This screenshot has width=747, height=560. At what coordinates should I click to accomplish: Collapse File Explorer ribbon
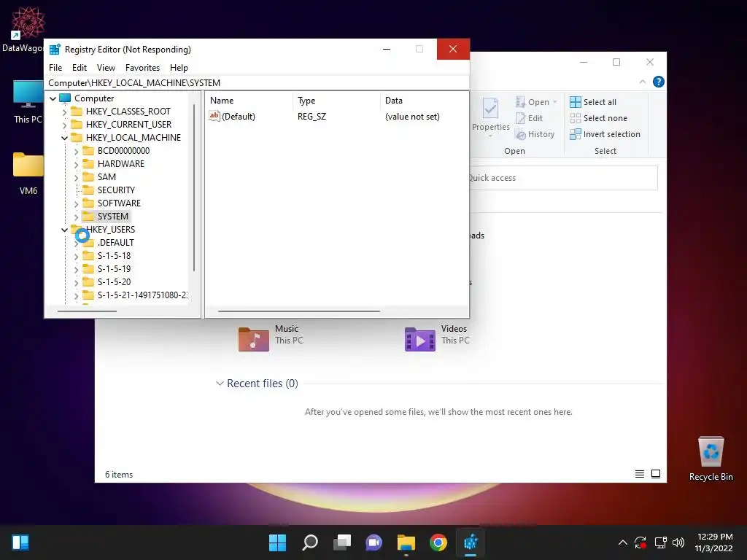[642, 82]
